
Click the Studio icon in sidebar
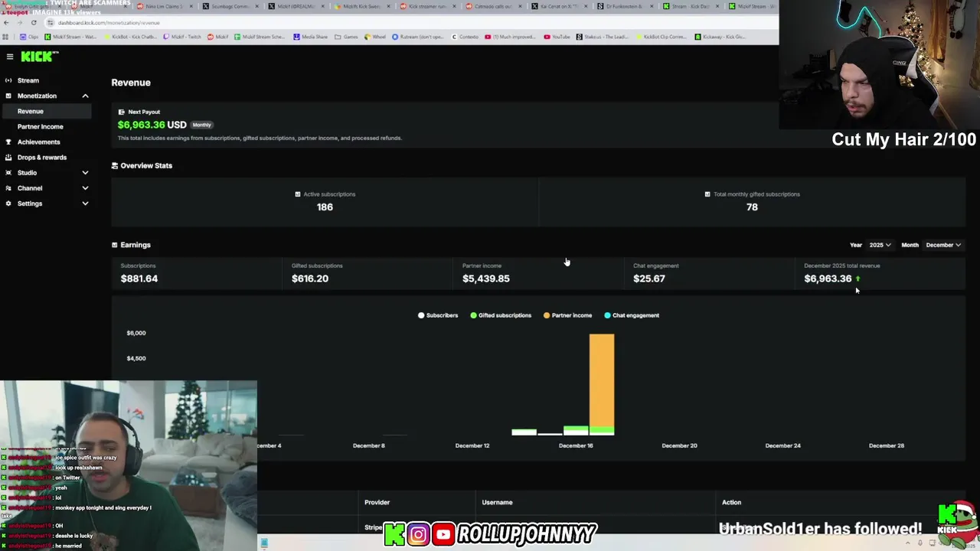coord(8,172)
